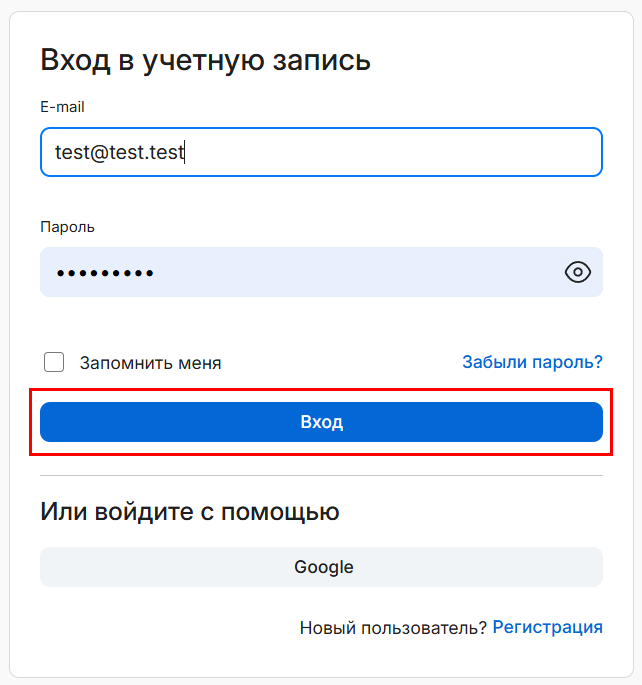Sign in with the Google button
The height and width of the screenshot is (685, 642).
tap(321, 567)
